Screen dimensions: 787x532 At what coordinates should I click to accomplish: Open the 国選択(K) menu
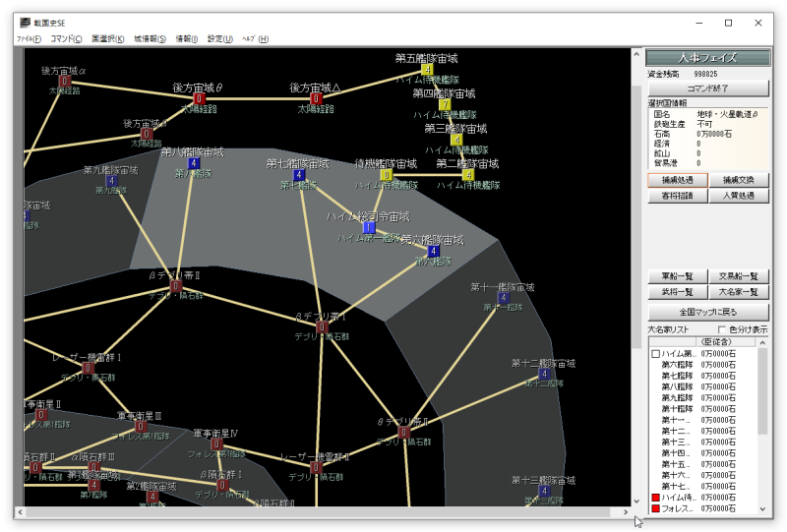point(108,39)
